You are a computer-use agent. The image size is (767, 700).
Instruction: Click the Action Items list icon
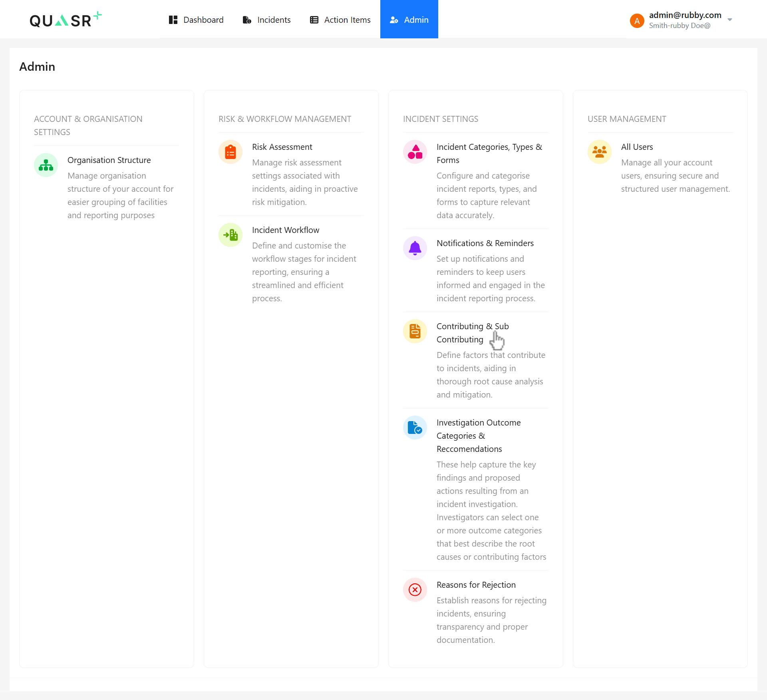click(314, 19)
